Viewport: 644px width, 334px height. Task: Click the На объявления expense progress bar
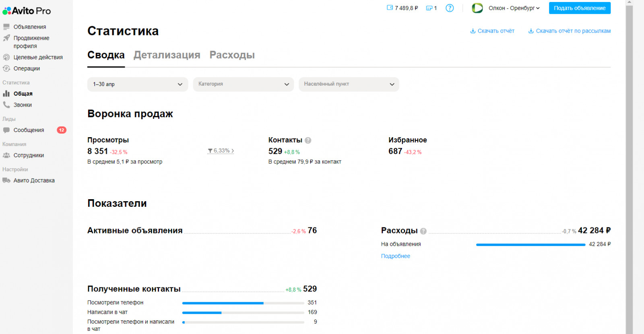(530, 244)
